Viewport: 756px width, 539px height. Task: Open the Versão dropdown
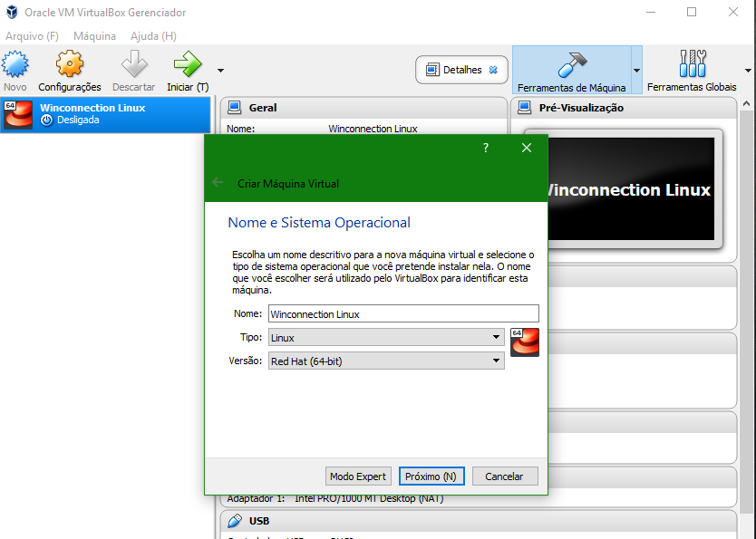tap(386, 361)
